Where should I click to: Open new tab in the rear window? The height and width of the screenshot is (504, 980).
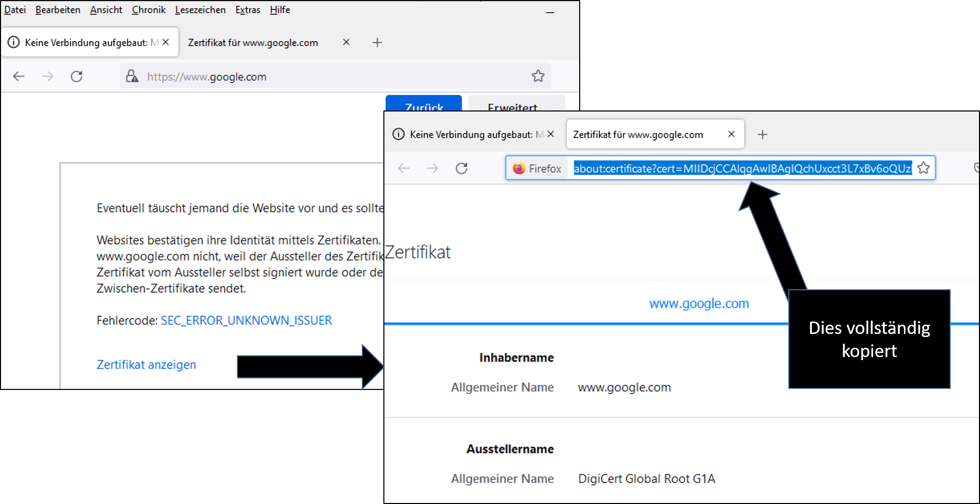point(377,43)
